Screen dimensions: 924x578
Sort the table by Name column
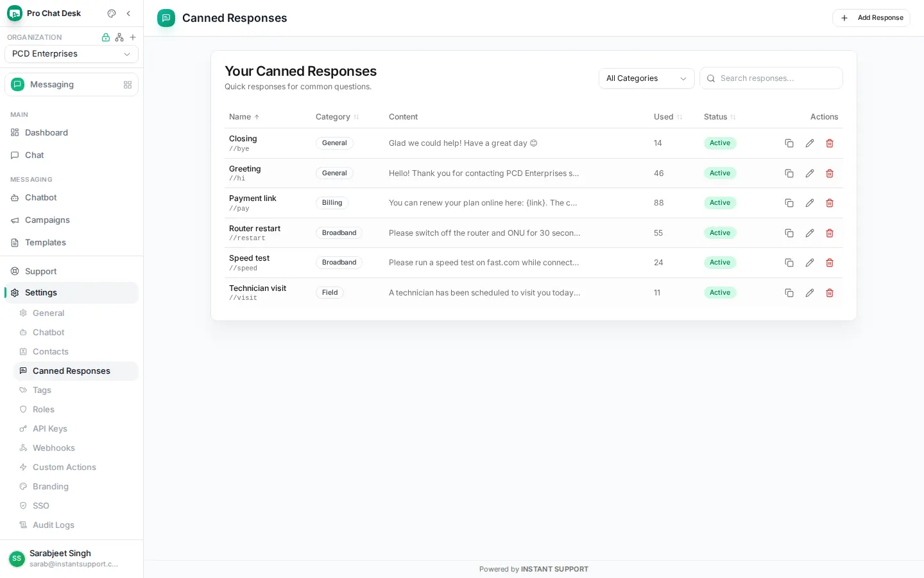coord(244,117)
